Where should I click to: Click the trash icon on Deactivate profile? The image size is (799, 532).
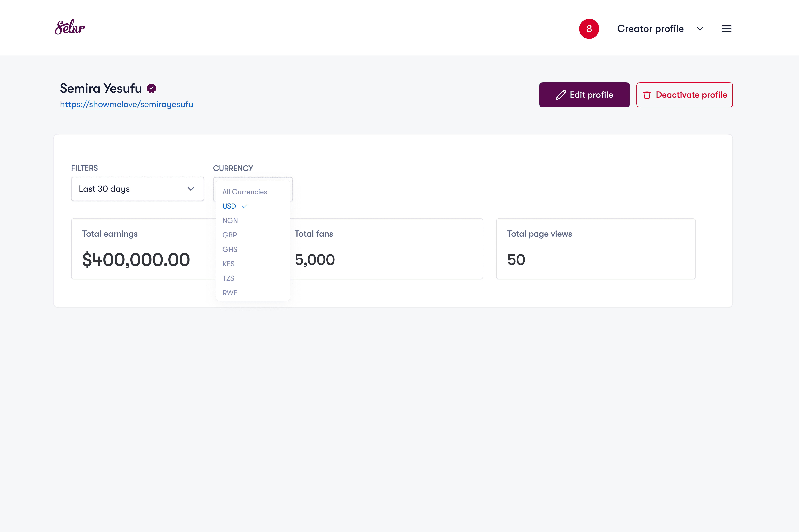coord(647,95)
